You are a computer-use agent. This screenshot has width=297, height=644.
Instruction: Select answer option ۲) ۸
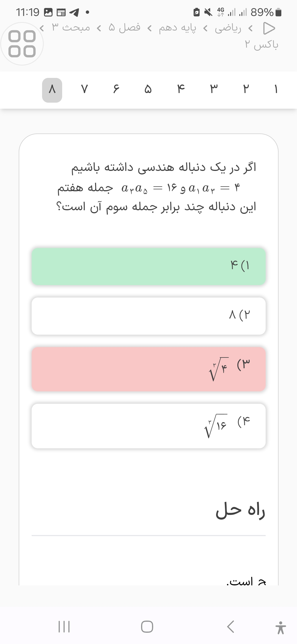(148, 316)
